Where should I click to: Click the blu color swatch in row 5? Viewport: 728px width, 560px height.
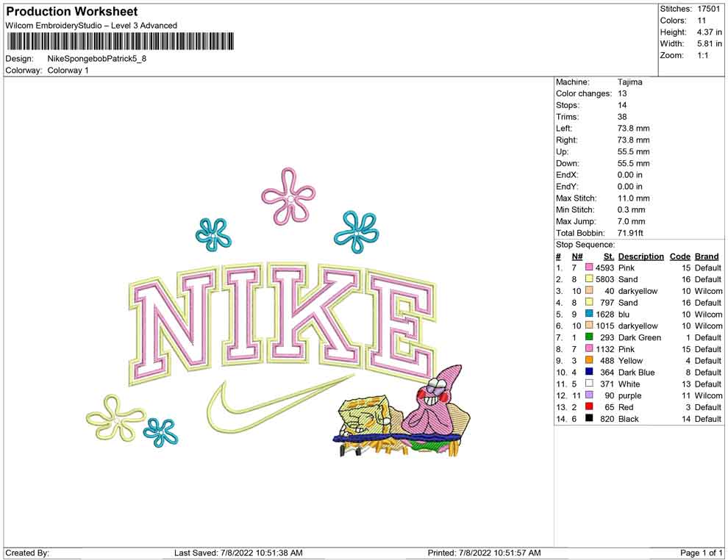pyautogui.click(x=589, y=314)
